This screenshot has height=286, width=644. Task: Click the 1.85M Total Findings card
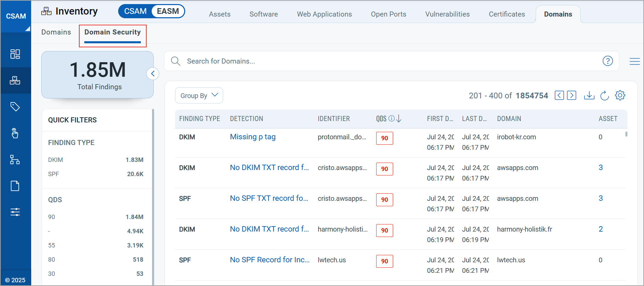[98, 75]
